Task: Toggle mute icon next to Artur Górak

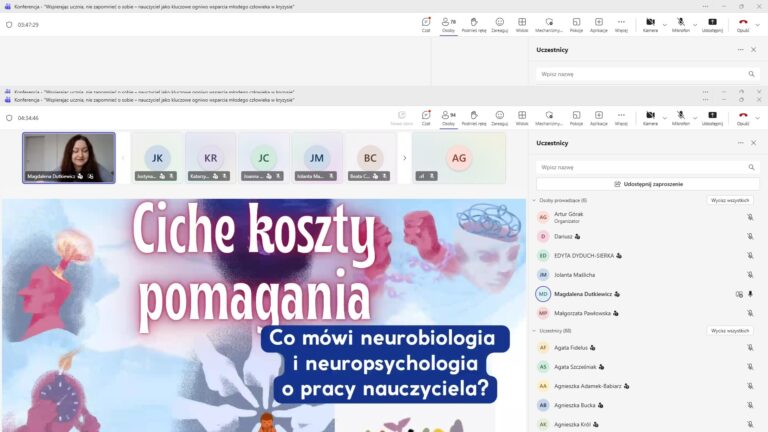Action: click(750, 217)
